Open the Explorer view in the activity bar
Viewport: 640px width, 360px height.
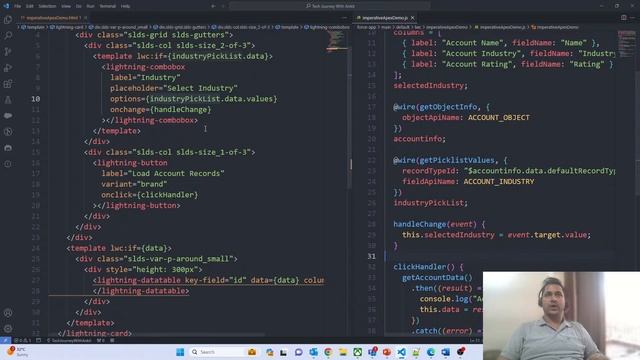point(8,20)
